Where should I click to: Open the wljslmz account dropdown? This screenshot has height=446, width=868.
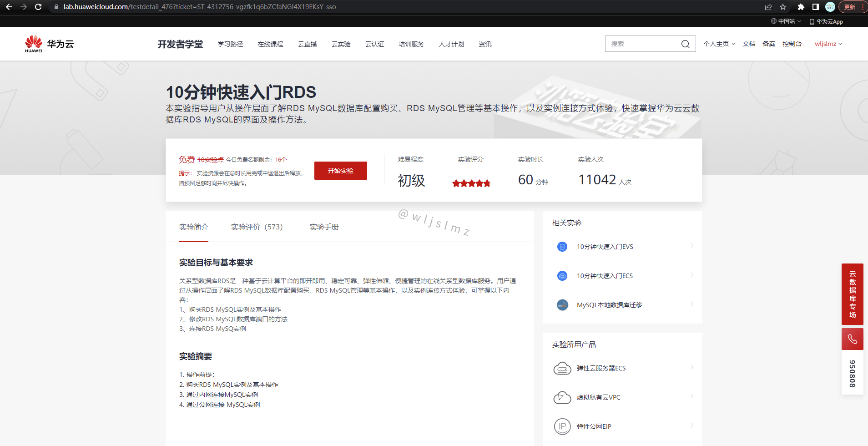(828, 44)
